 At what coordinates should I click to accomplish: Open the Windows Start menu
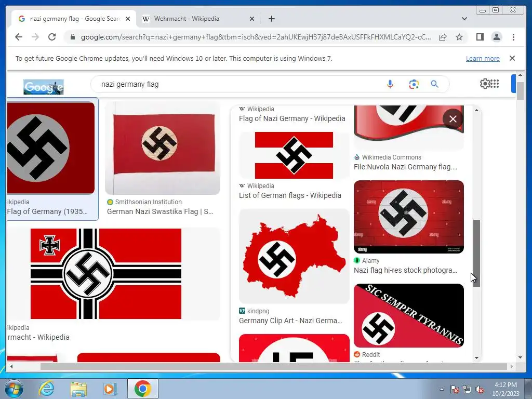tap(14, 389)
